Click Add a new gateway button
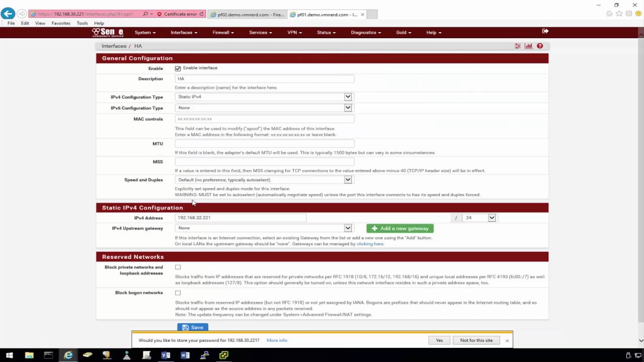Screen dimensions: 644x362 tap(400, 228)
